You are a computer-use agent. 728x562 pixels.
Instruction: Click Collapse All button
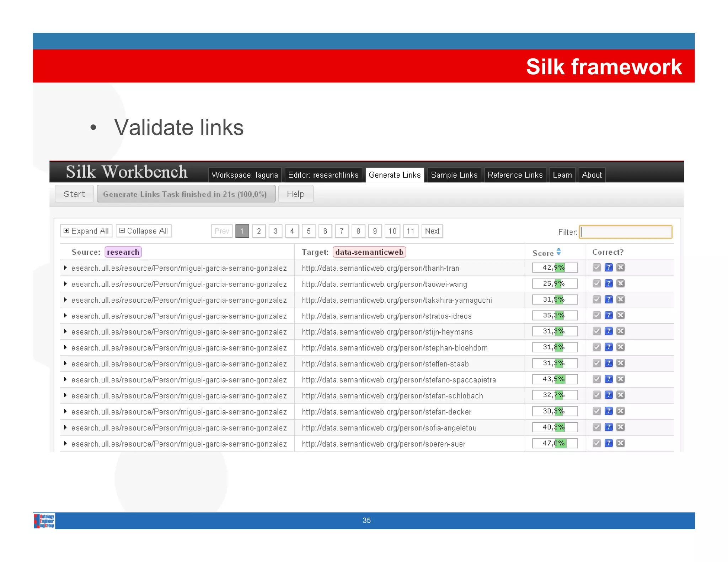pos(144,231)
